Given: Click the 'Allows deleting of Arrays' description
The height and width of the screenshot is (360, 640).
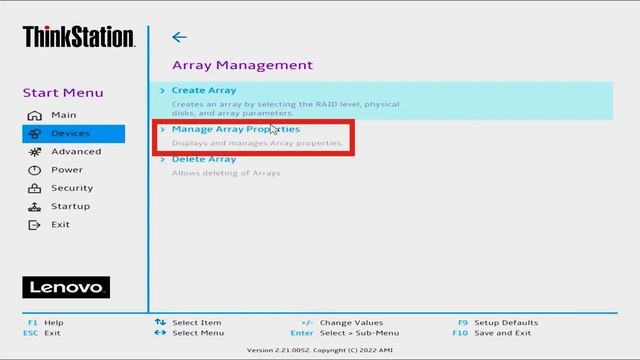Looking at the screenshot, I should [x=226, y=173].
